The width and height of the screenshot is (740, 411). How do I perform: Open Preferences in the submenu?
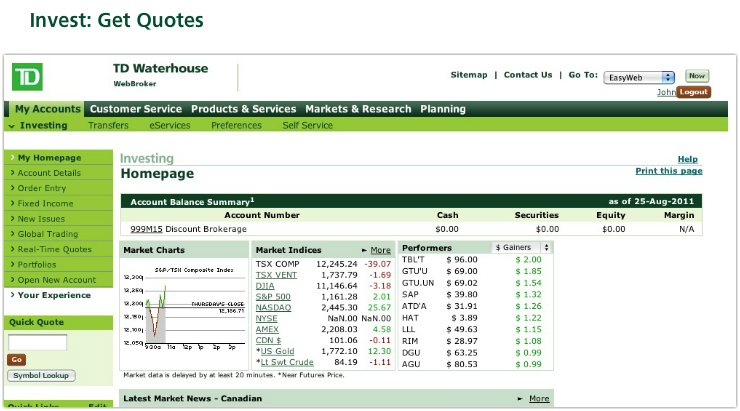click(x=236, y=126)
